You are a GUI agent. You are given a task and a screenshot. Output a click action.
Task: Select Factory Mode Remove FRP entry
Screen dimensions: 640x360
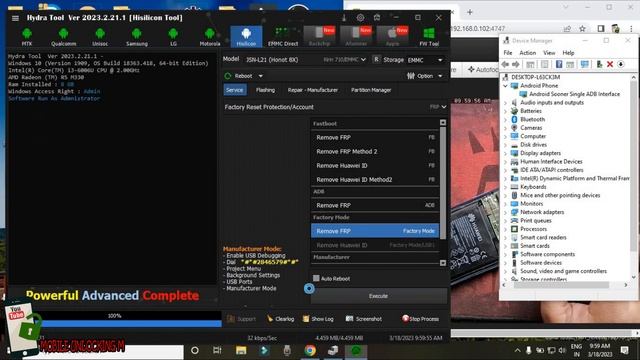point(375,231)
